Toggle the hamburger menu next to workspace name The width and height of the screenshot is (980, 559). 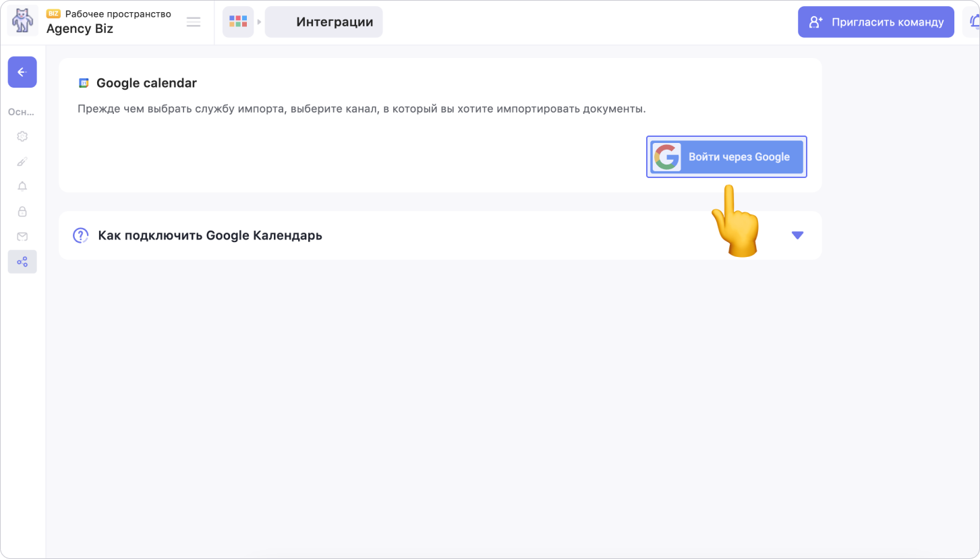coord(194,22)
